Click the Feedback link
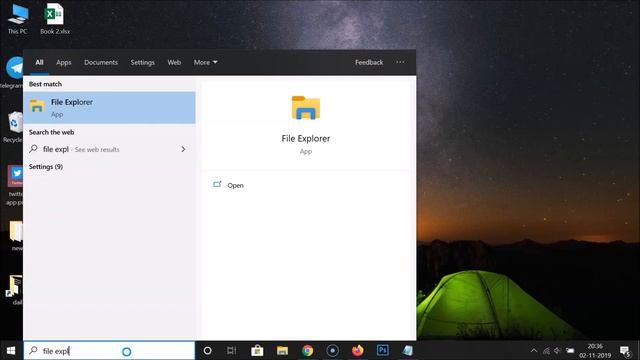The height and width of the screenshot is (360, 640). click(x=369, y=62)
